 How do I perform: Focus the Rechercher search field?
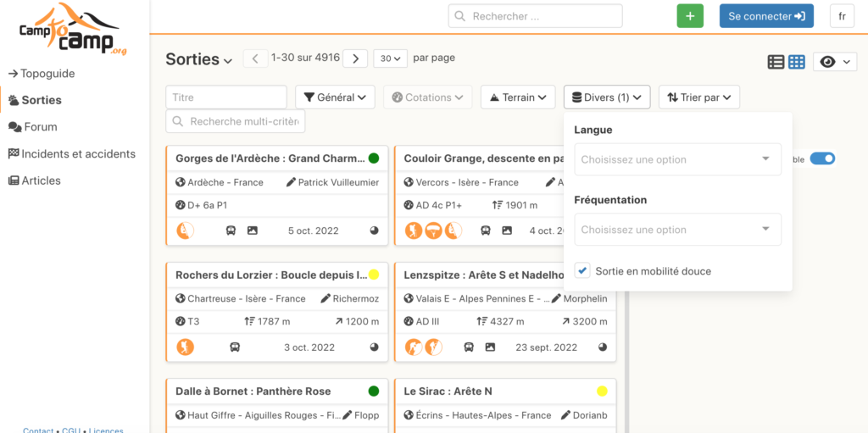[536, 16]
